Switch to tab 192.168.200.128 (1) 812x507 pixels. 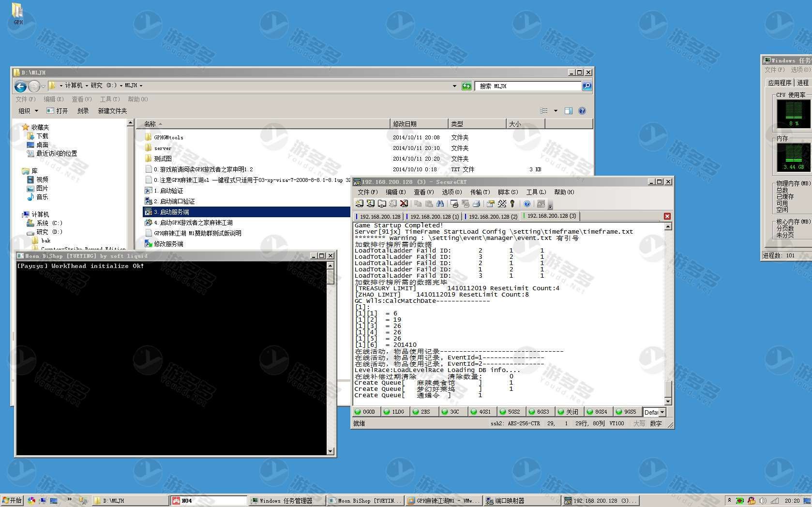434,216
